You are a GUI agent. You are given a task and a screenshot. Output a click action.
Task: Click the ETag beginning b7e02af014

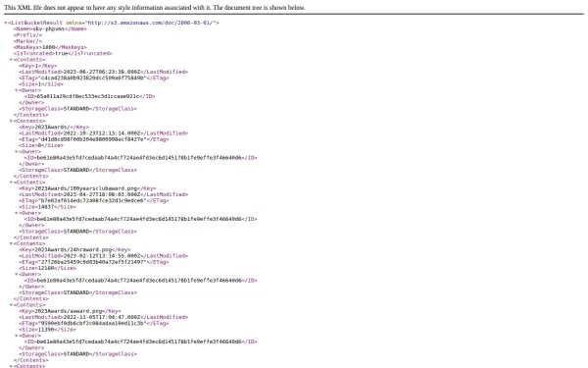pos(92,200)
